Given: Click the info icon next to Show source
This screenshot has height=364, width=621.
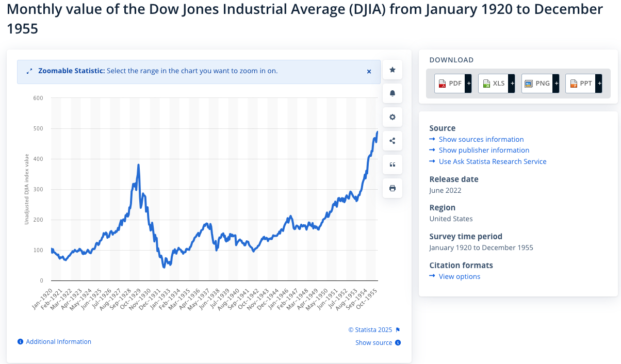Looking at the screenshot, I should coord(398,343).
